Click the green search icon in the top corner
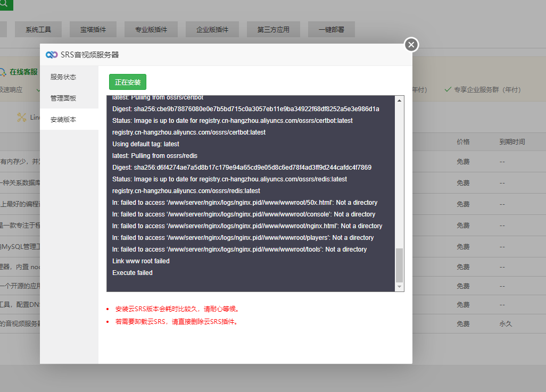This screenshot has height=392, width=546. [4, 4]
